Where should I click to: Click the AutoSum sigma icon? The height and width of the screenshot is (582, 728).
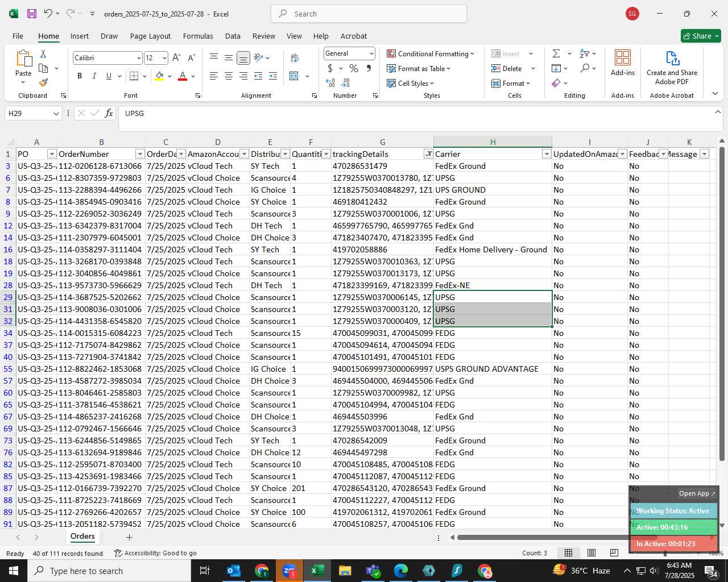[556, 53]
